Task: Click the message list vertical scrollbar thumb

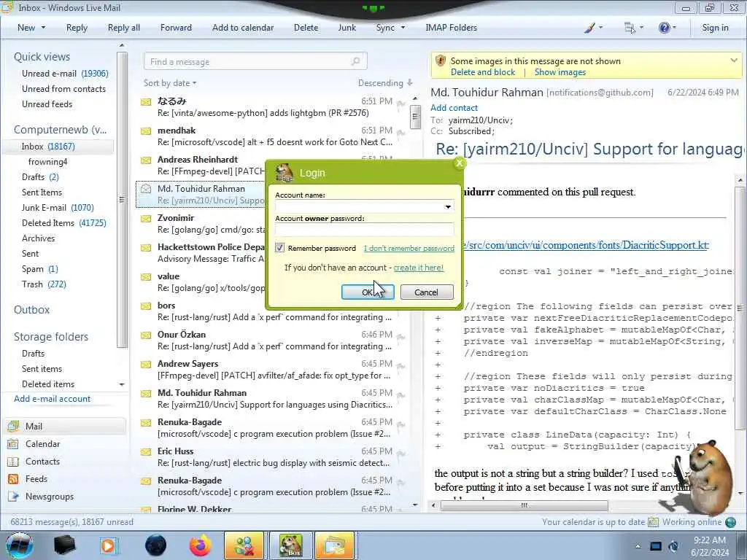Action: [x=415, y=116]
